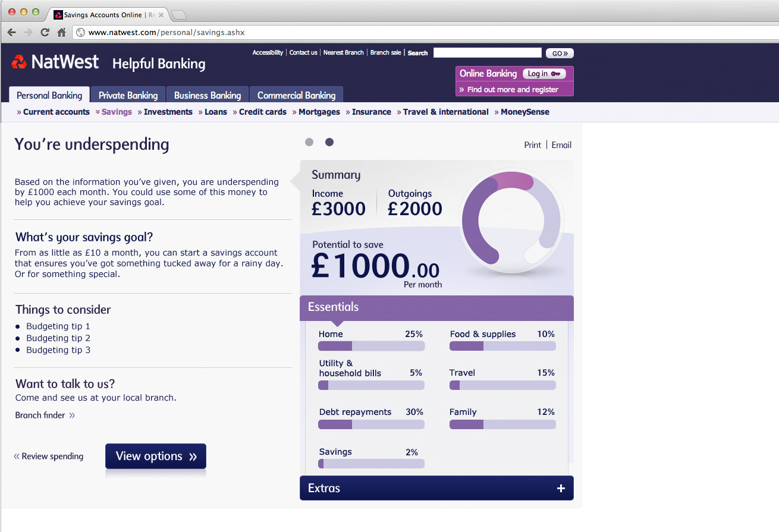Screen dimensions: 779x532
Task: Close the Savings Accounts Online tab
Action: [161, 15]
